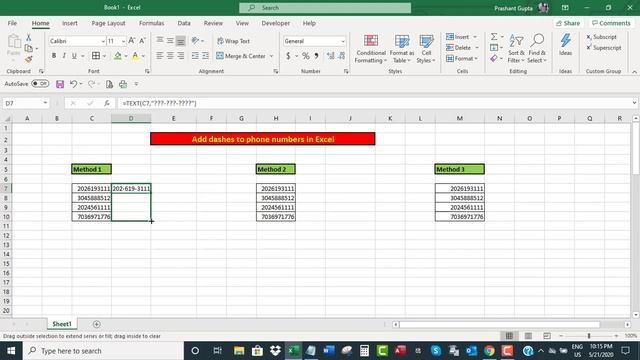Switch to the Developer tab
The width and height of the screenshot is (640, 360).
[x=276, y=23]
